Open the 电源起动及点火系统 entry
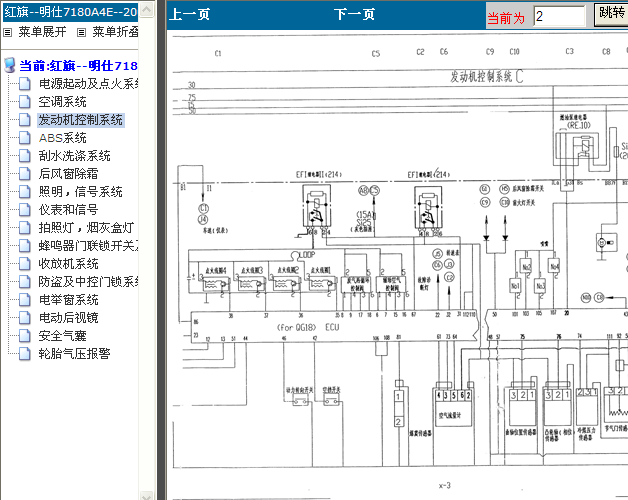628x500 pixels. tap(89, 84)
